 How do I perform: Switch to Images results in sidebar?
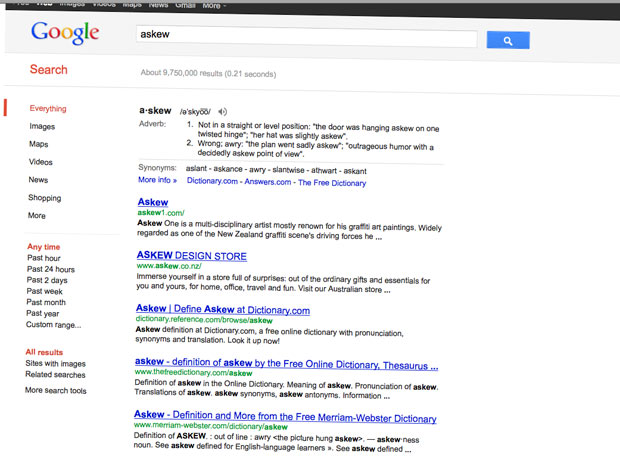click(x=42, y=126)
